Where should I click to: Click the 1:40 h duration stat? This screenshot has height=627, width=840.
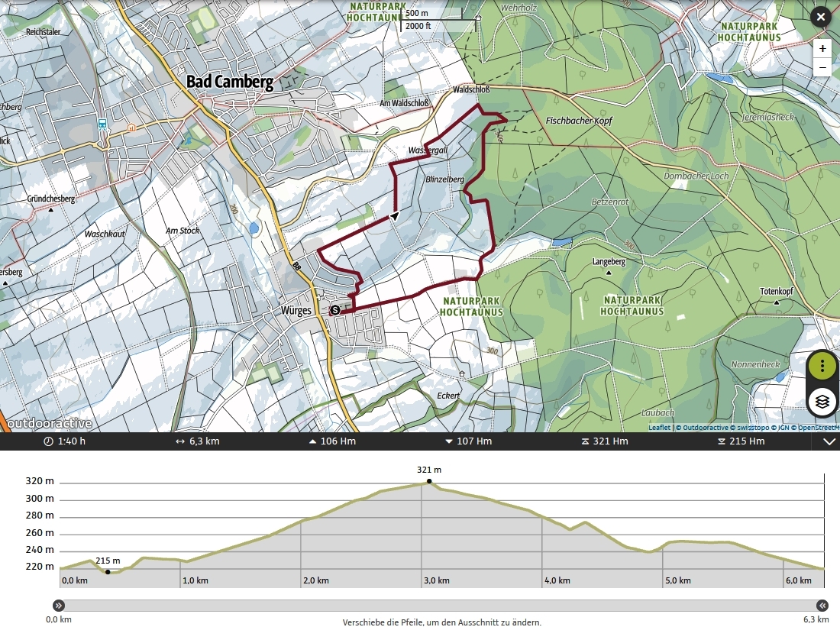(65, 441)
